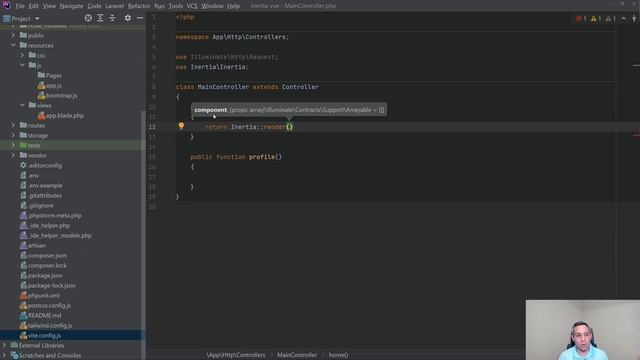The width and height of the screenshot is (640, 360).
Task: Collapse the js folder
Action: [x=22, y=65]
